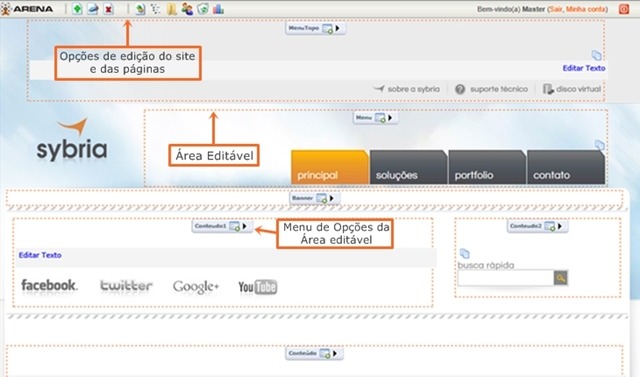Viewport: 640px width, 377px height.
Task: Click the twitter logo
Action: (x=127, y=286)
